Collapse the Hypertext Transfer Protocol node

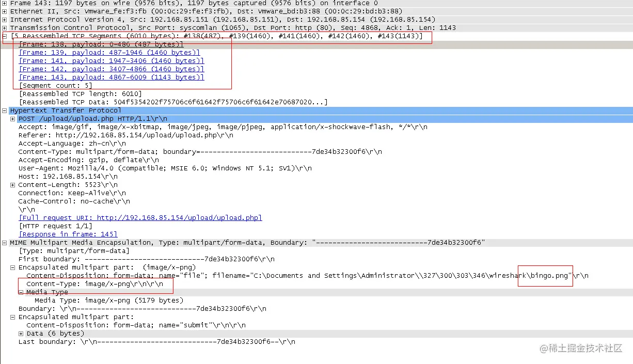[5, 110]
